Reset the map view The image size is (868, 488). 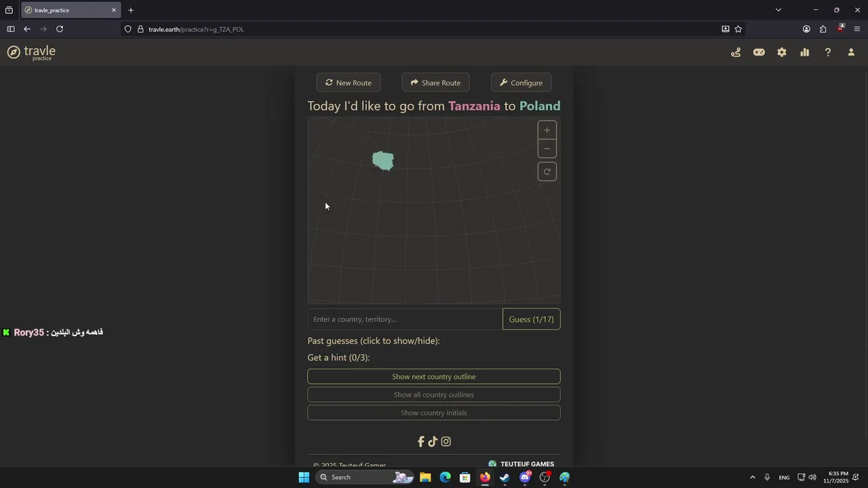tap(547, 171)
